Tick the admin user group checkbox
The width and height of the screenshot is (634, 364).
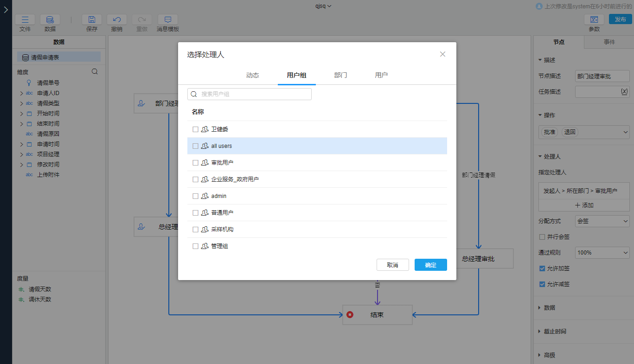(195, 196)
